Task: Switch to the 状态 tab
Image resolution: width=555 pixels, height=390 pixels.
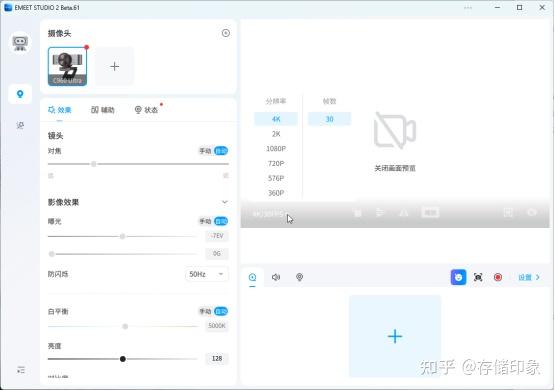Action: pyautogui.click(x=147, y=110)
